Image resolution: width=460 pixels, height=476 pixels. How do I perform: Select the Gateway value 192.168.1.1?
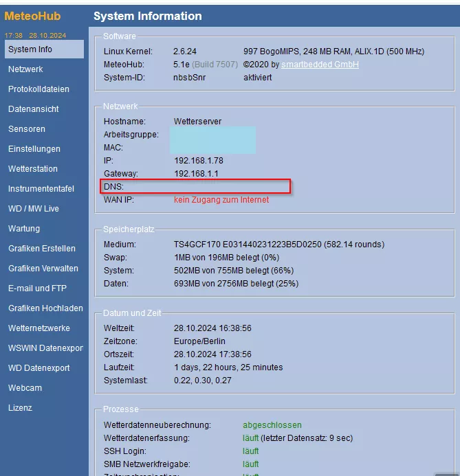(x=196, y=174)
